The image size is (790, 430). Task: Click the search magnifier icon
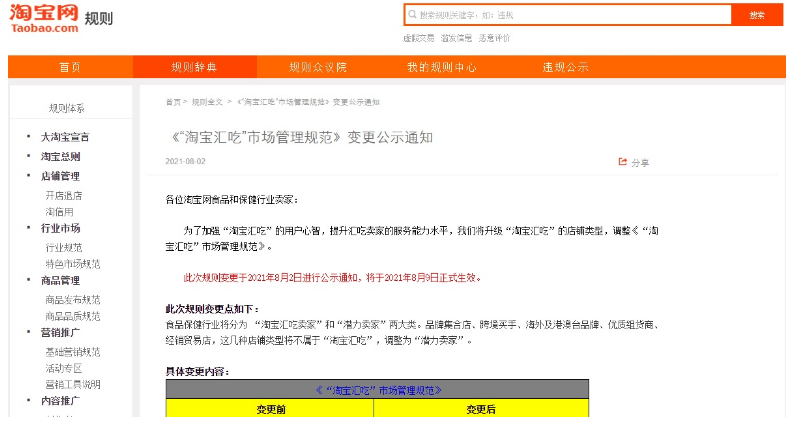[412, 15]
